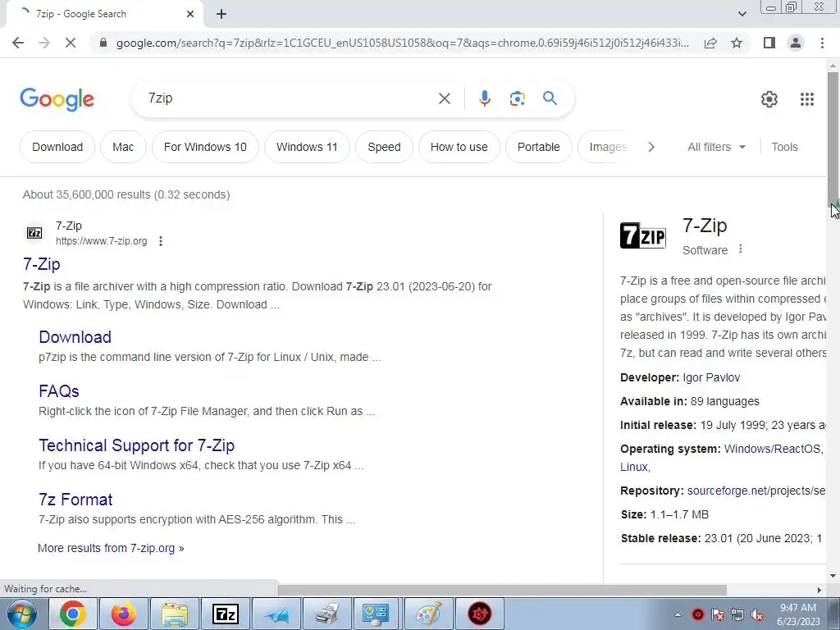This screenshot has width=840, height=630.
Task: Click the Google logo
Action: (x=57, y=99)
